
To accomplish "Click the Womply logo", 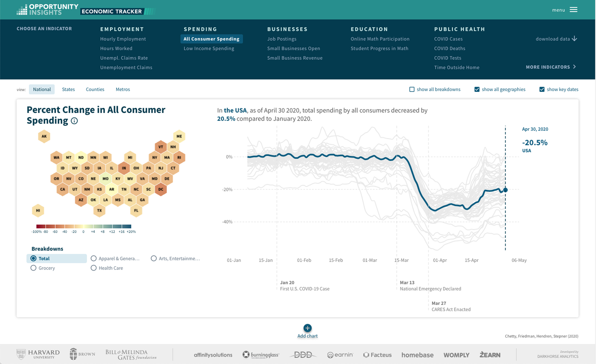I will pos(457,355).
